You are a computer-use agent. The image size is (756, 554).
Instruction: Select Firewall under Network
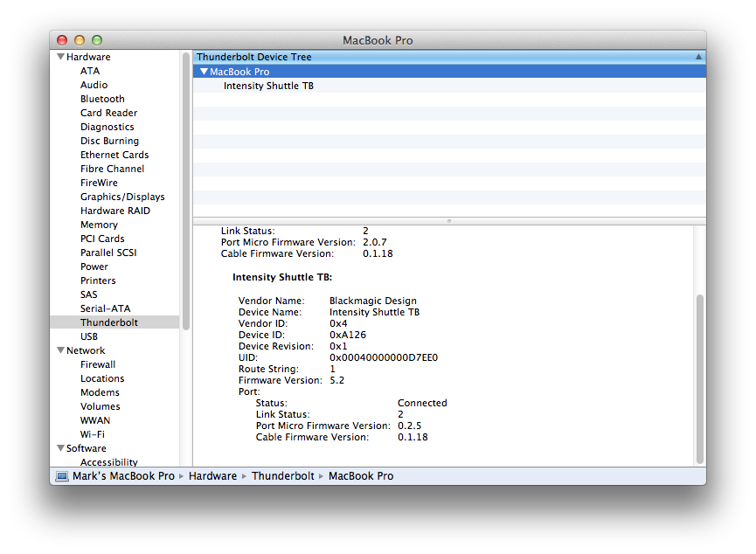pyautogui.click(x=98, y=364)
